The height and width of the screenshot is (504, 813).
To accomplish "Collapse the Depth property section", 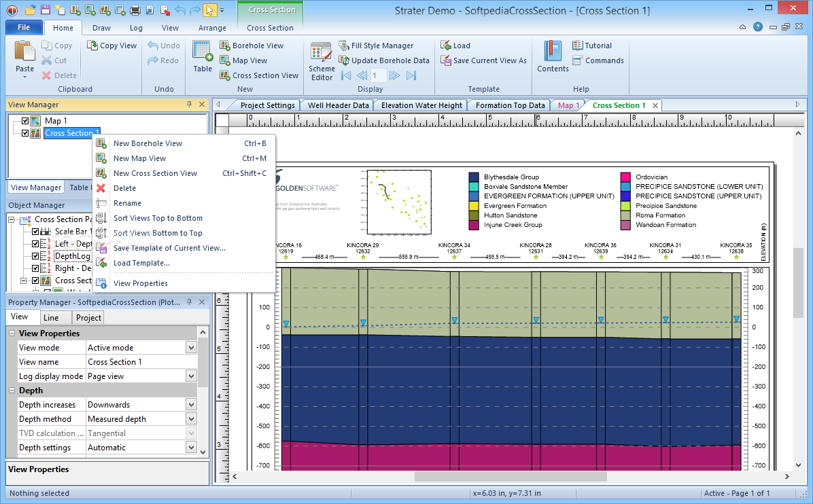I will pos(12,390).
